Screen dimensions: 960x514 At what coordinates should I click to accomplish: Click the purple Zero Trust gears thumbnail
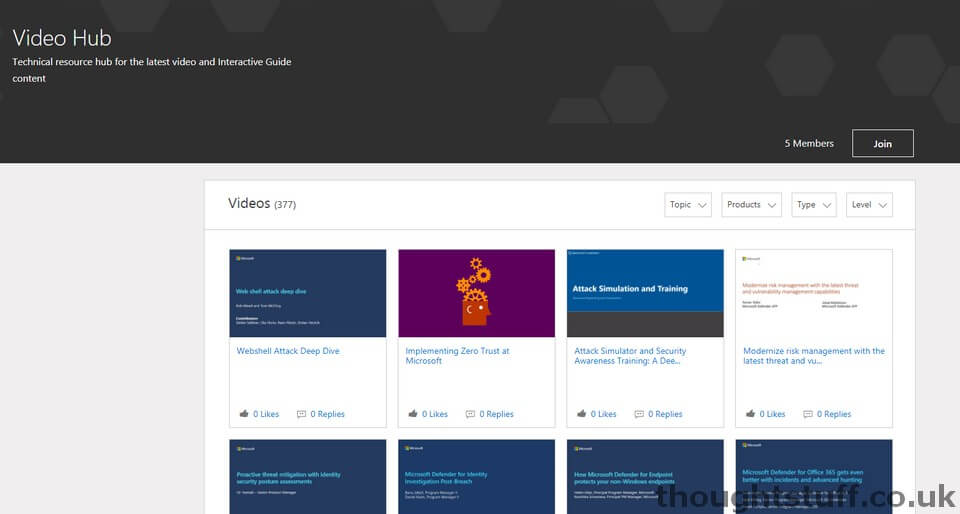point(476,293)
